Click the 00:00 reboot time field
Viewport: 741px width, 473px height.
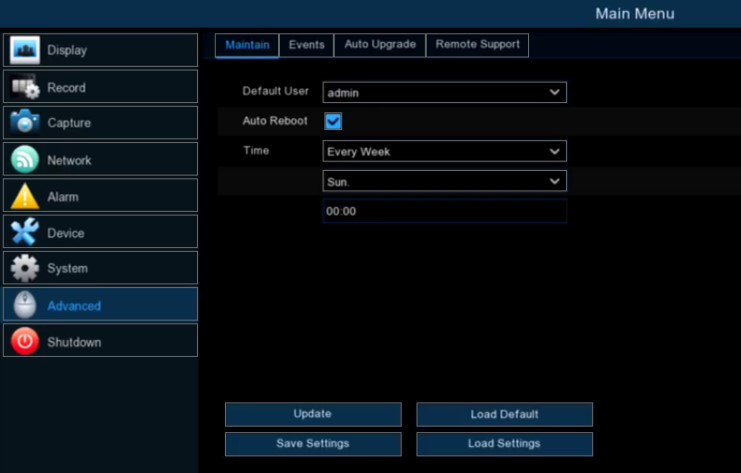tap(444, 211)
